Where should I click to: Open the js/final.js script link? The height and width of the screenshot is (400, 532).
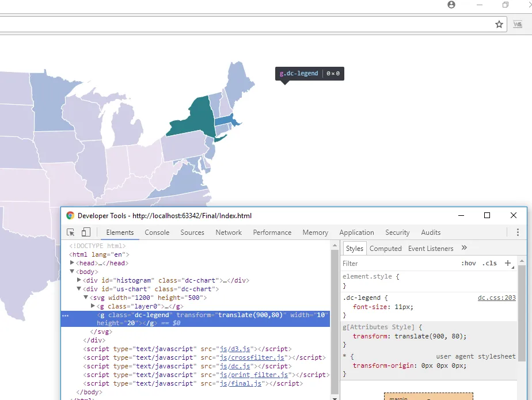(x=241, y=383)
